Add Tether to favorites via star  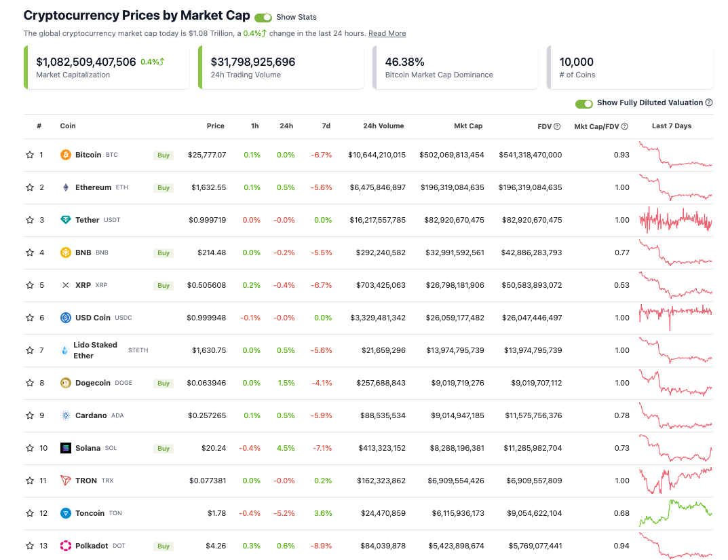tap(30, 220)
